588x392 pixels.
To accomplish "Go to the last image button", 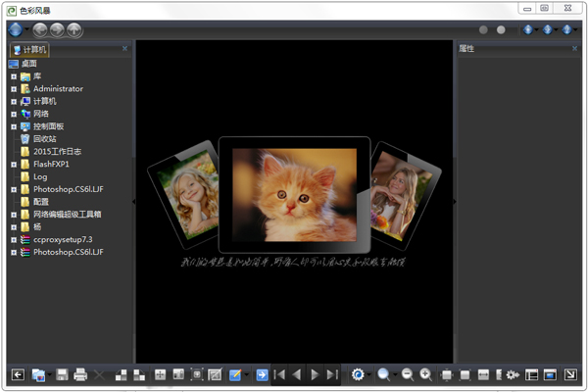I will click(x=332, y=374).
